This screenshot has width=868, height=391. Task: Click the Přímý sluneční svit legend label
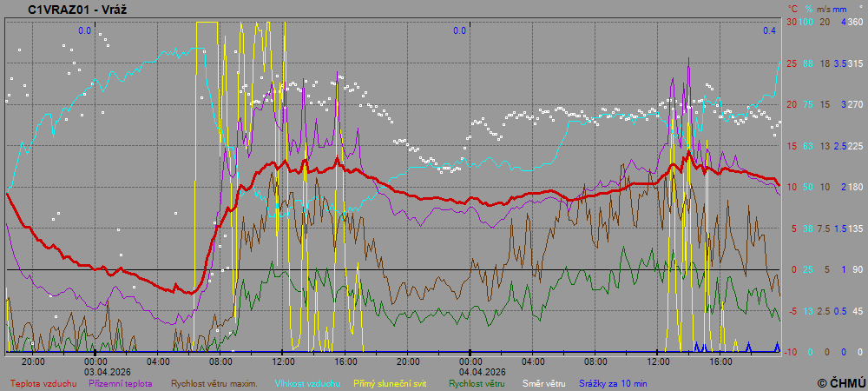[391, 382]
